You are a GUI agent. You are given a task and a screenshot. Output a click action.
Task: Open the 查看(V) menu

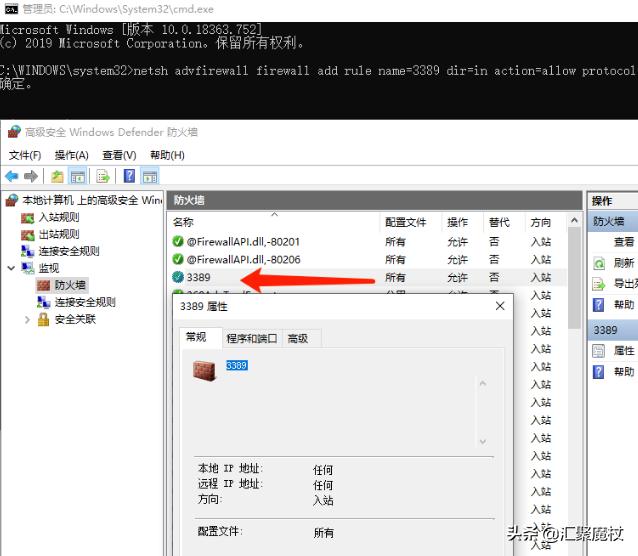119,155
